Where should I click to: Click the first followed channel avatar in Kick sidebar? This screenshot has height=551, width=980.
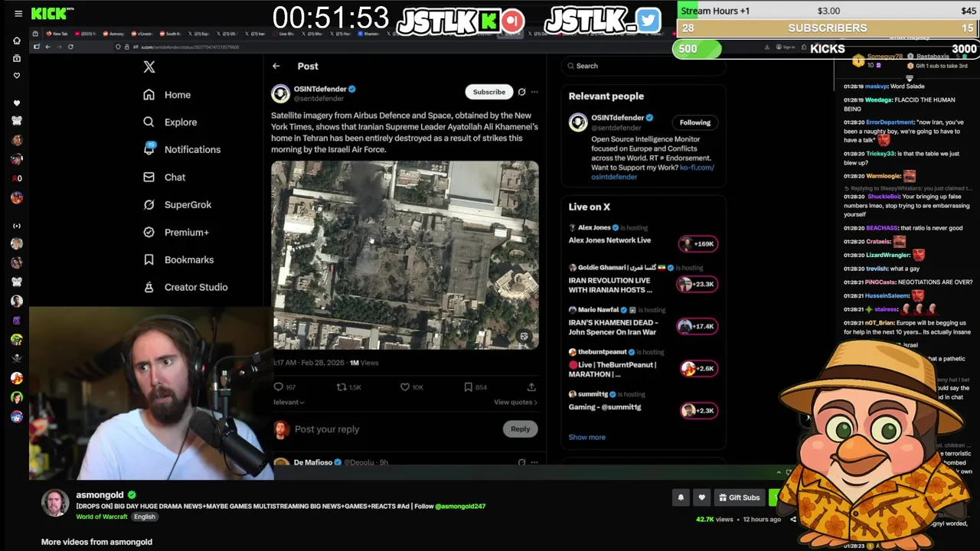point(17,121)
